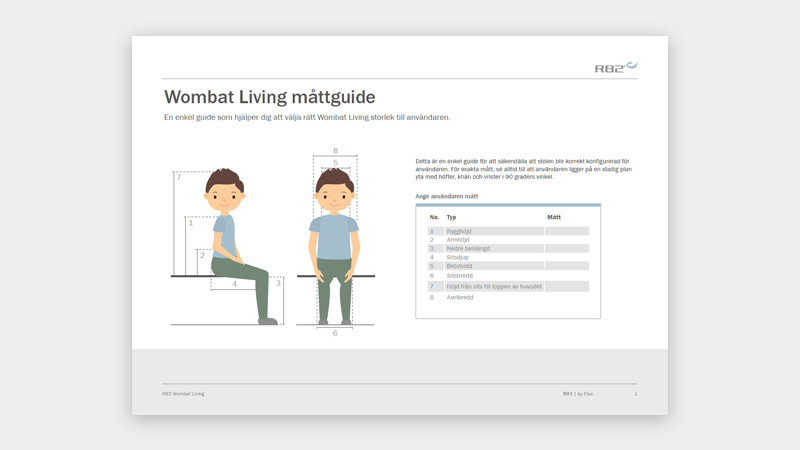This screenshot has height=450, width=800.
Task: Click the Mått field in the Bröstvidd row
Action: point(567,266)
